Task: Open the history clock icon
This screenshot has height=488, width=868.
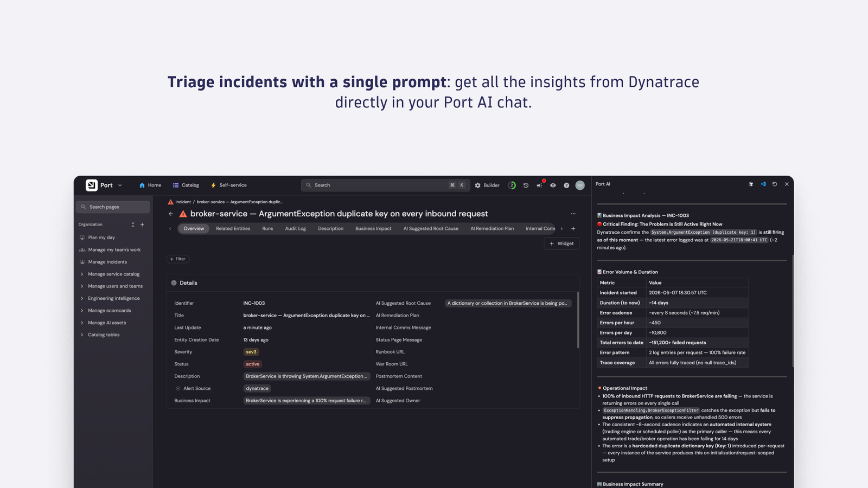Action: click(526, 185)
